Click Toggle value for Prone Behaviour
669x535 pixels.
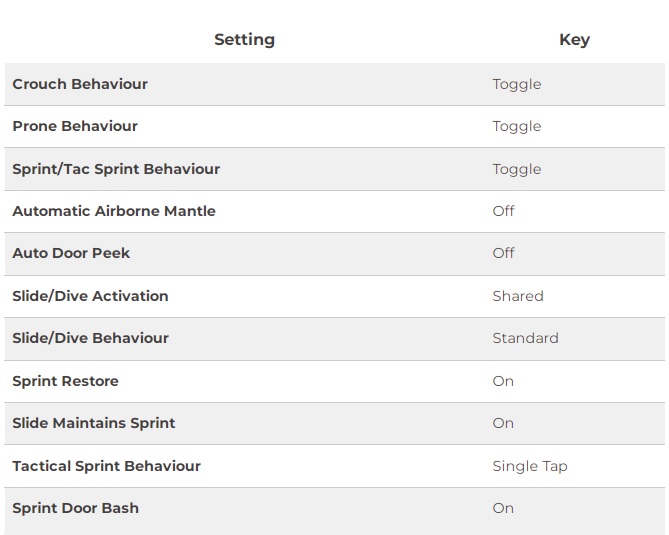(517, 127)
